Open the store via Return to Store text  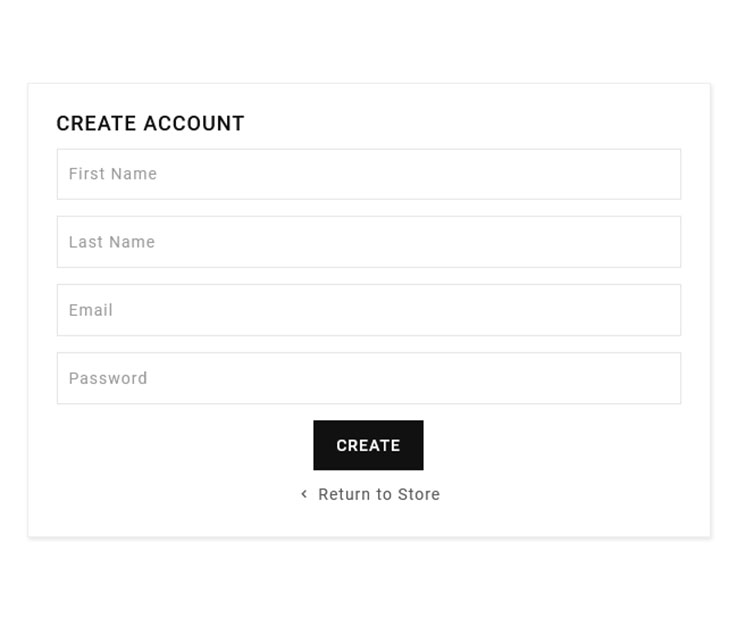click(379, 494)
